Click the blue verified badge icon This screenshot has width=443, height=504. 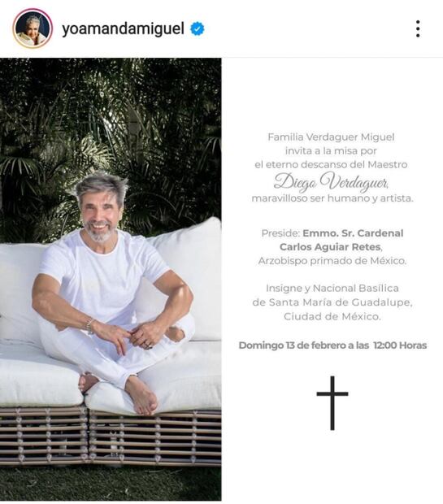pyautogui.click(x=197, y=29)
